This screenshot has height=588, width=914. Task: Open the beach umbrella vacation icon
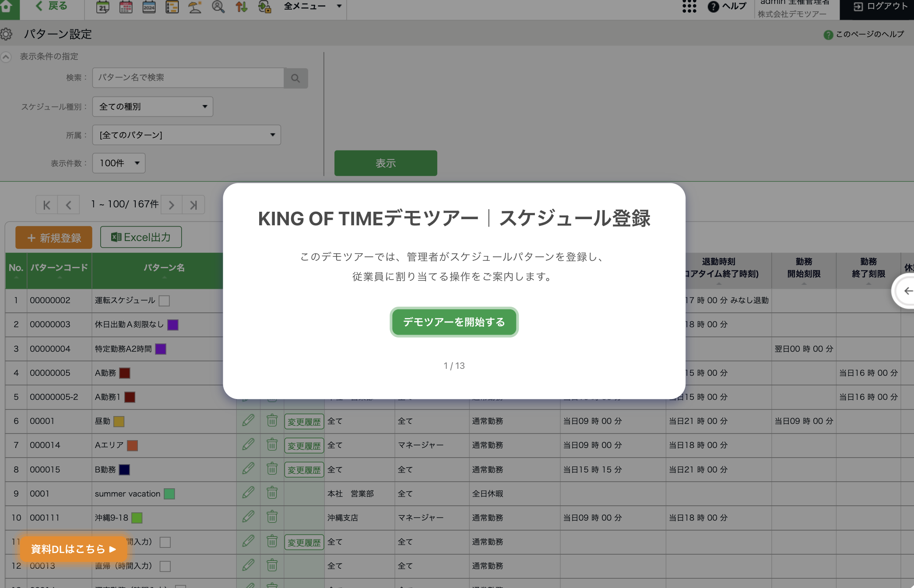click(195, 7)
